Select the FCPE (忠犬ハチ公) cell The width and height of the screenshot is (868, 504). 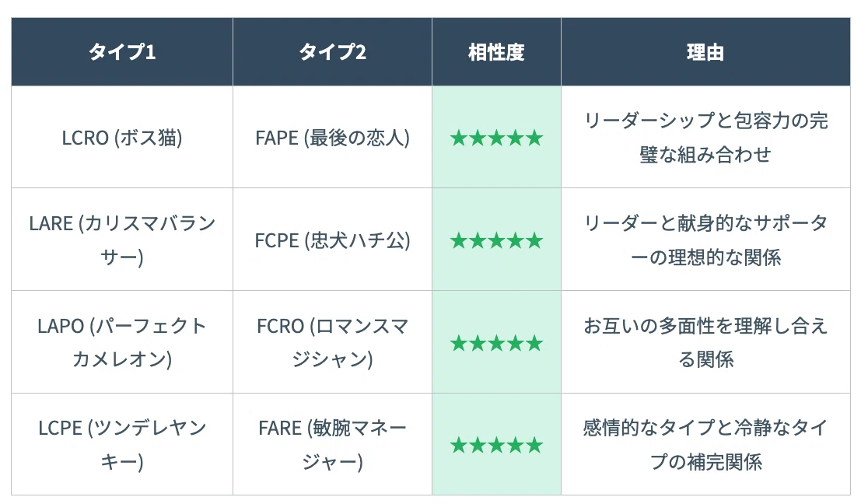(332, 240)
